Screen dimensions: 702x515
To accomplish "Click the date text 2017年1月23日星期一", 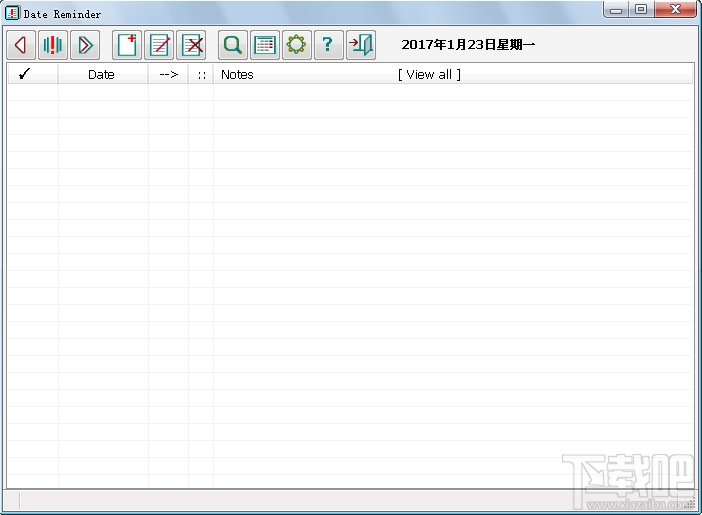I will click(x=468, y=45).
